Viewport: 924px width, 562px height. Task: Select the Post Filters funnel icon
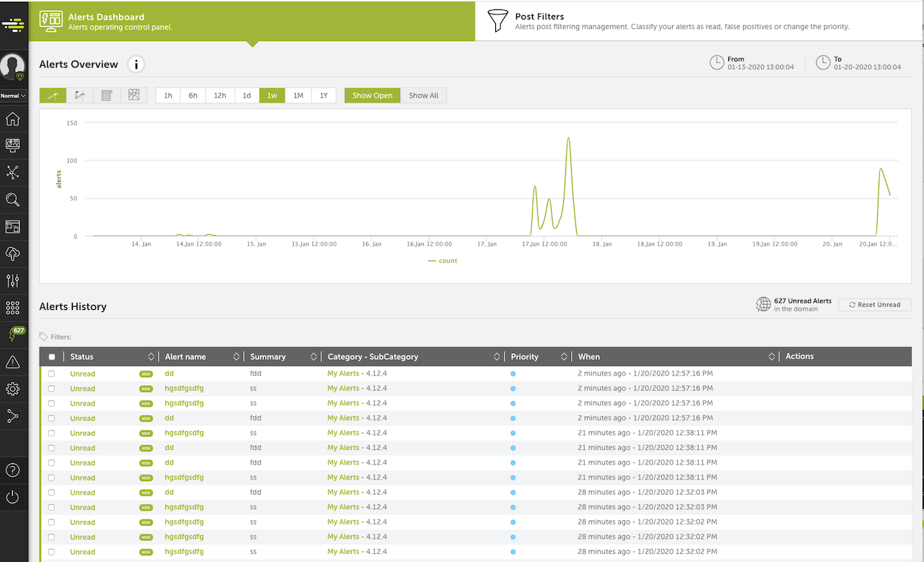coord(497,21)
